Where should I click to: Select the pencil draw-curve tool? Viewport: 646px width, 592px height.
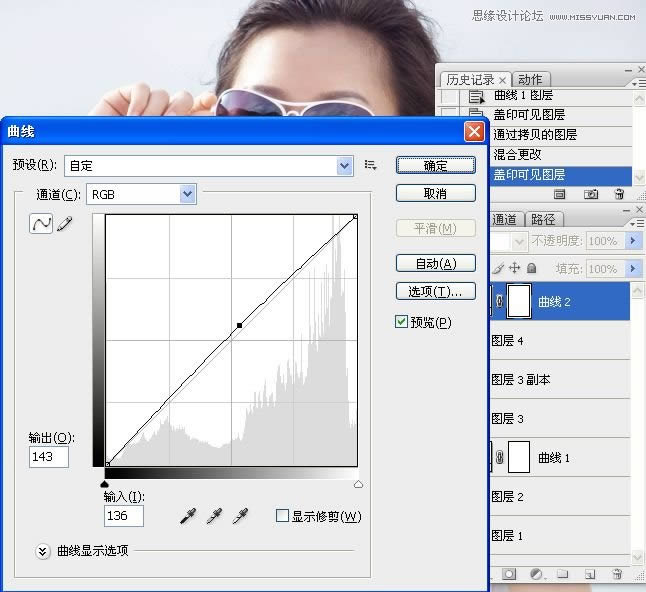65,225
